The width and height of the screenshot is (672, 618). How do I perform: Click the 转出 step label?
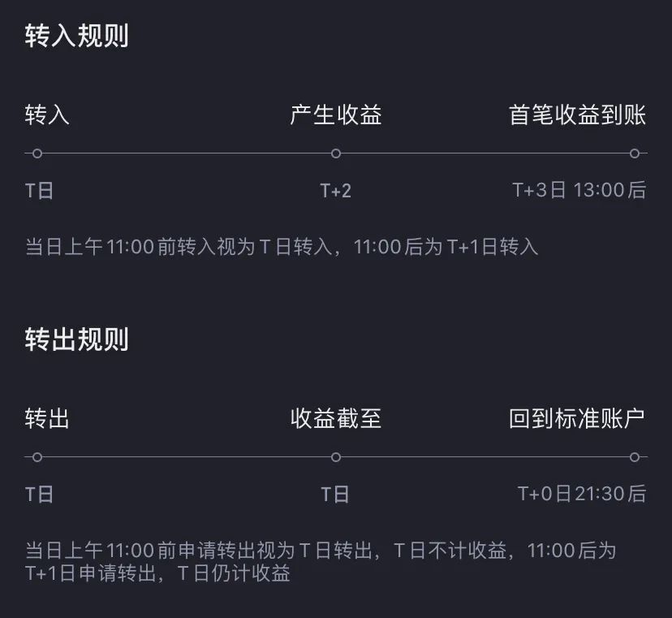[47, 418]
